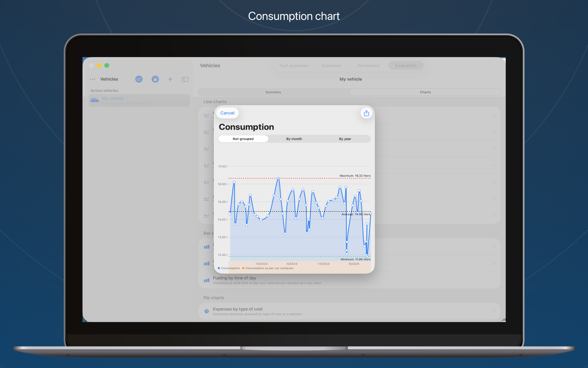Switch to the Expenses tab
This screenshot has width=588, height=368.
pyautogui.click(x=331, y=66)
